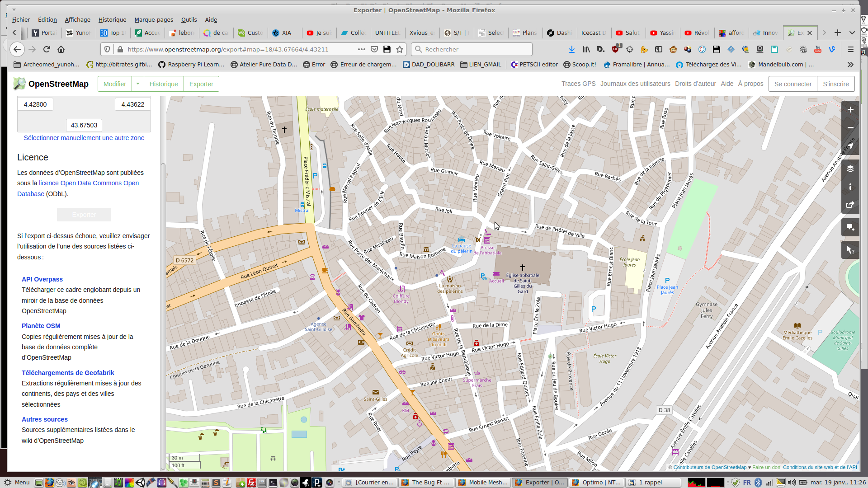Image resolution: width=868 pixels, height=488 pixels.
Task: Zoom out of the map
Action: coord(850,128)
